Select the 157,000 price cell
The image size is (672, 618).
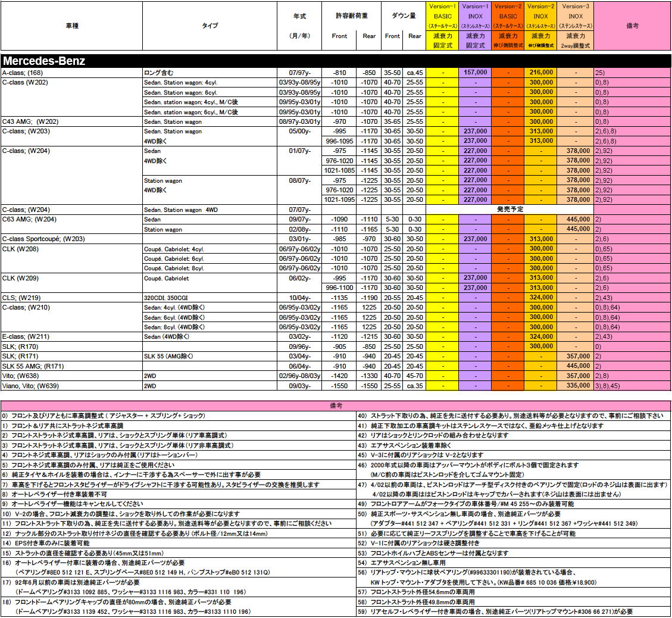pos(475,73)
